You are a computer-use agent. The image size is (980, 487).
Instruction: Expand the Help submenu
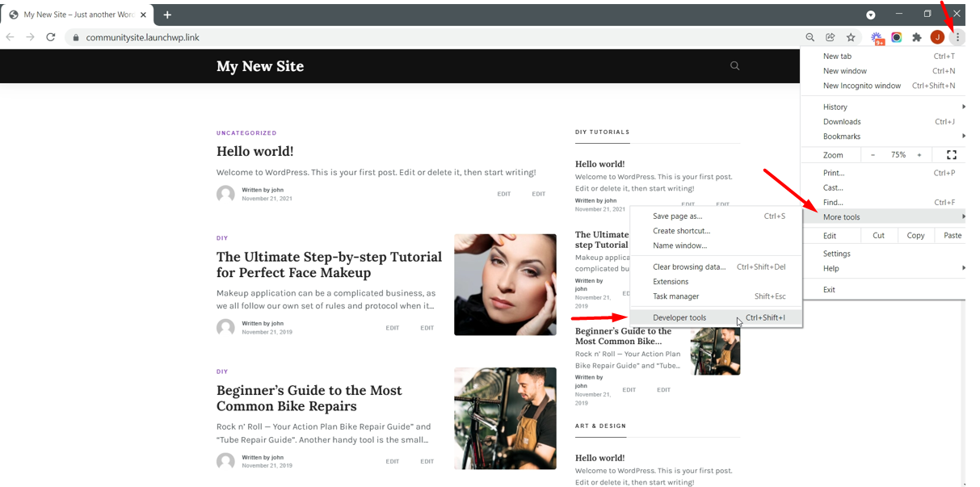pos(882,268)
